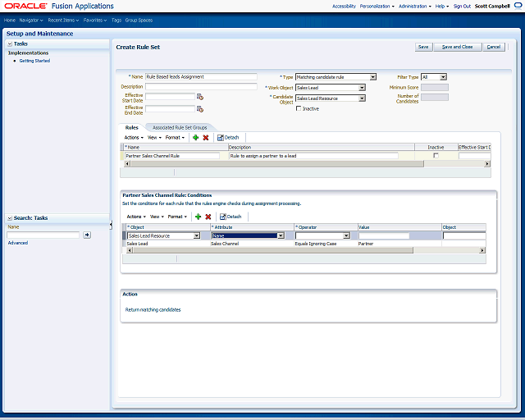The height and width of the screenshot is (420, 525).
Task: Click the Sign Out link
Action: pyautogui.click(x=462, y=6)
